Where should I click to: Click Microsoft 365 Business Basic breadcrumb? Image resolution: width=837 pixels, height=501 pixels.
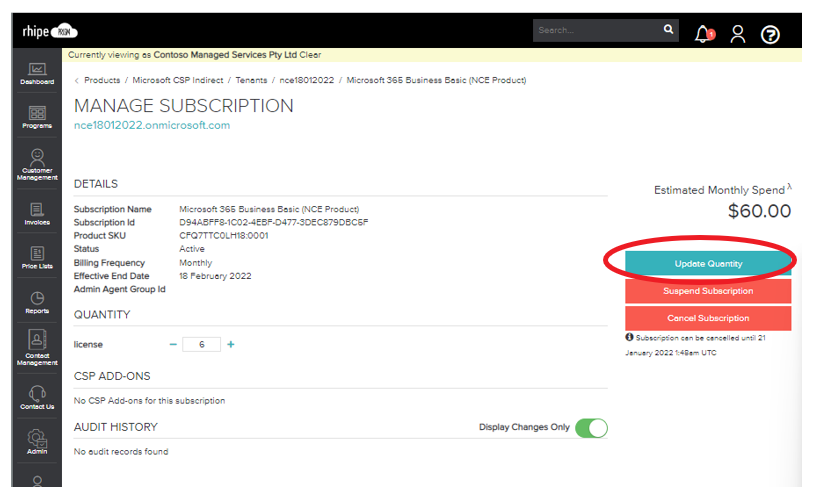[x=436, y=80]
